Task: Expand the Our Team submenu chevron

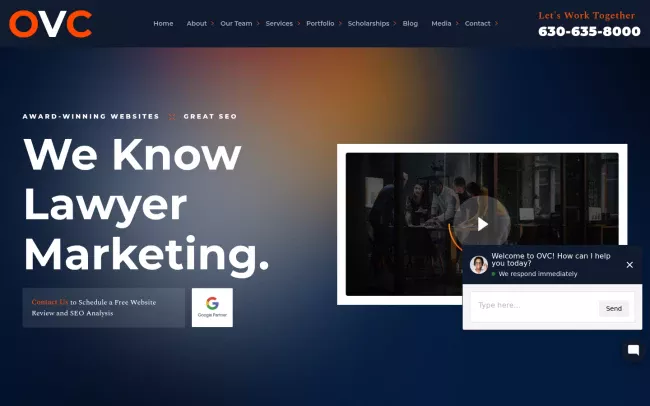Action: (x=258, y=24)
